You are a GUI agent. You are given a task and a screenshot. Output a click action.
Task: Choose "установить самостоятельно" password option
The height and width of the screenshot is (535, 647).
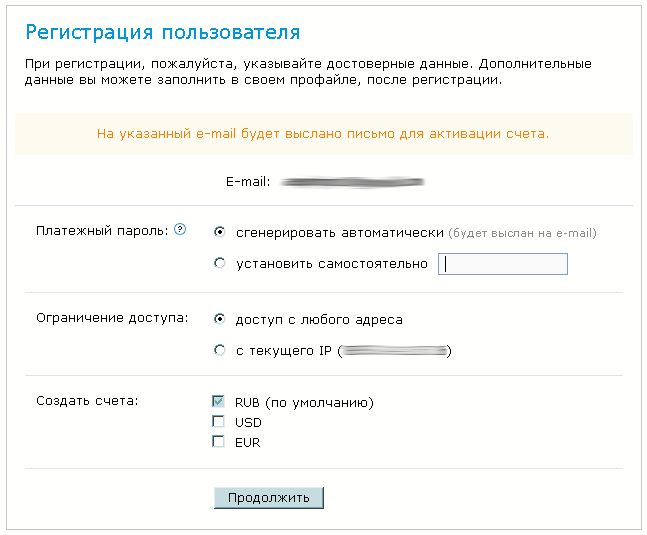220,264
